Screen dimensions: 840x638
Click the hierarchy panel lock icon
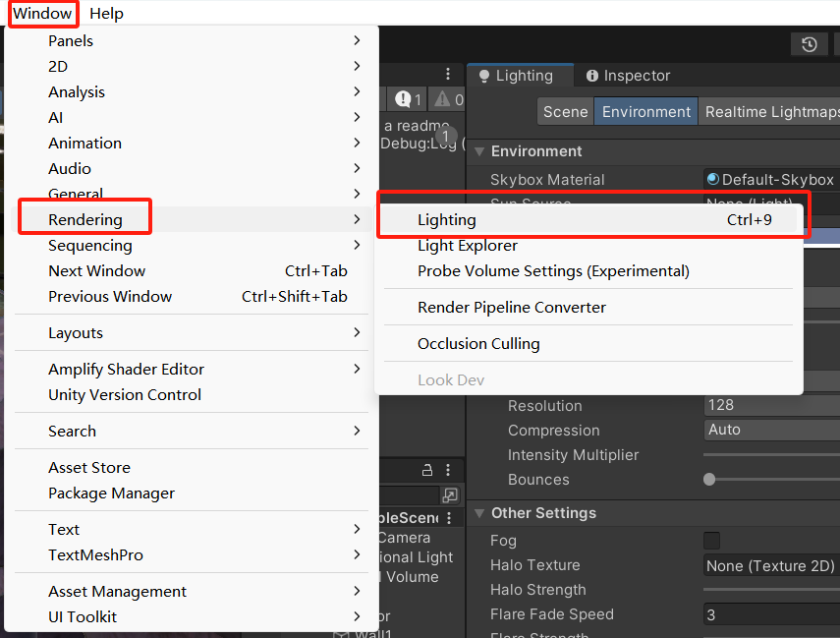pyautogui.click(x=427, y=470)
